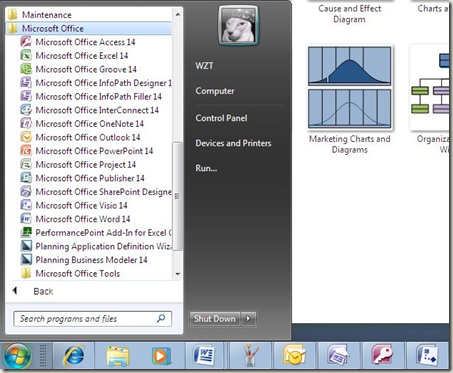
Task: Click PerformancePoint Add-In for Excel icon
Action: [26, 233]
